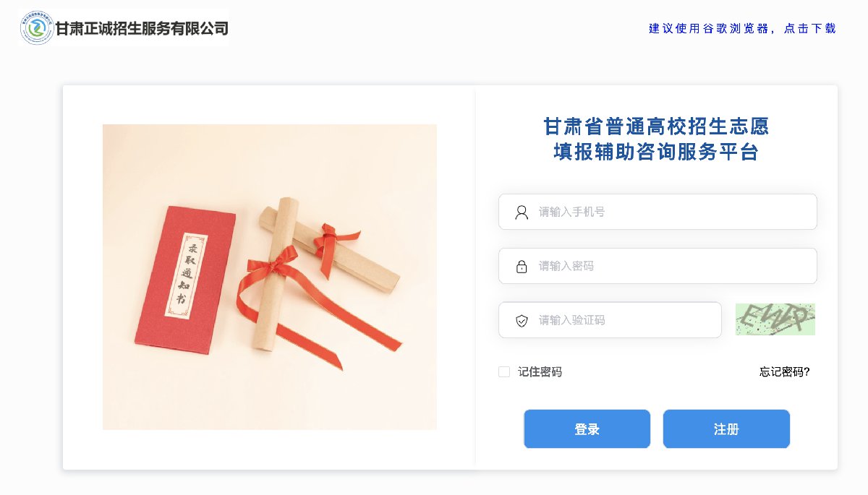Click the user silhouette icon in phone field

coord(522,212)
